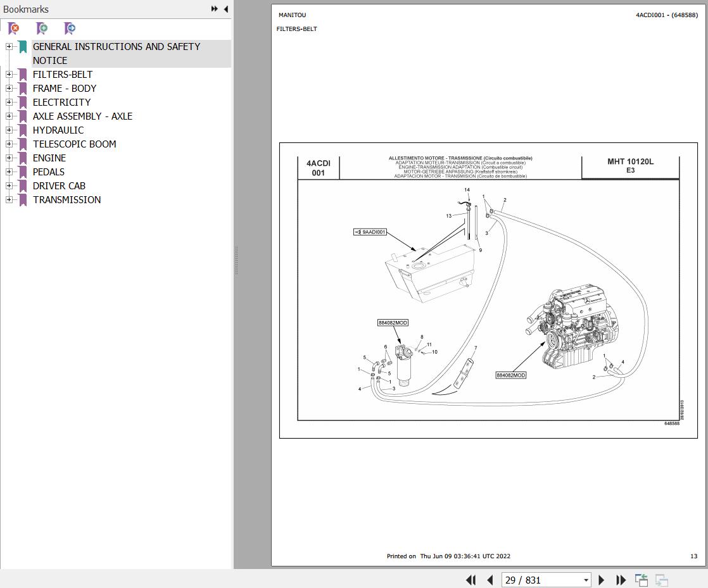This screenshot has width=708, height=588.
Task: Click the bookmark icon beside ENGINE
Action: point(23,158)
